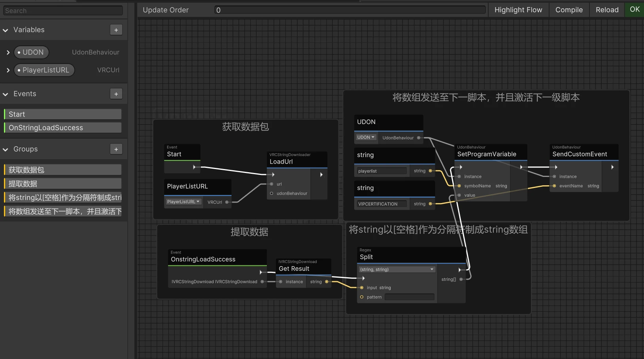Select the SetProgramVariable node title

point(487,154)
